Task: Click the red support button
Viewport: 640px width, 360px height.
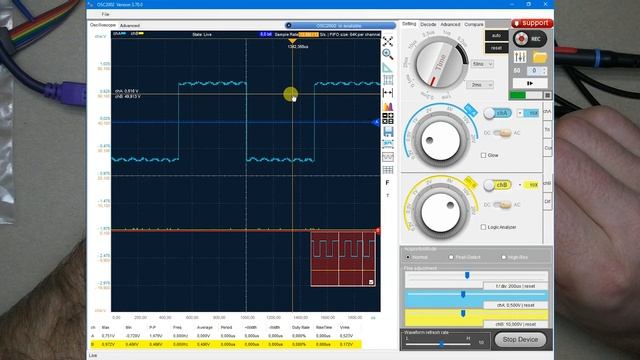Action: [532, 23]
